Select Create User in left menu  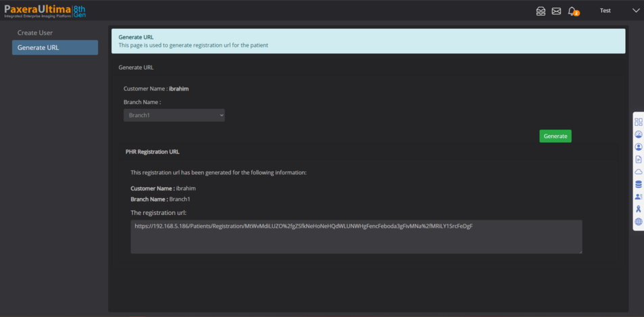35,32
